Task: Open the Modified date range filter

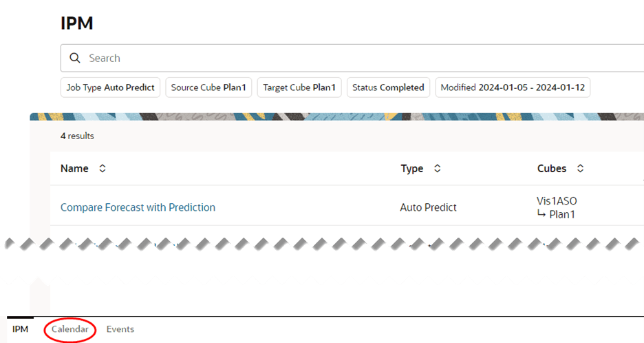Action: [x=513, y=87]
